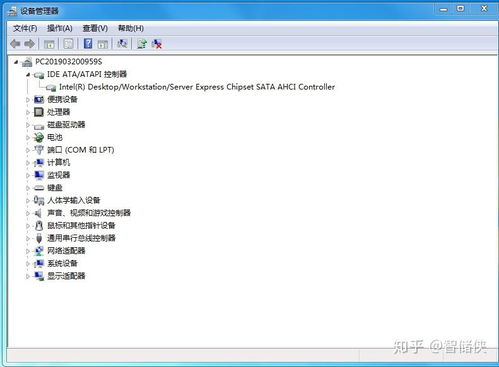The width and height of the screenshot is (499, 367).
Task: Open the blue Help toolbar icon
Action: 88,44
